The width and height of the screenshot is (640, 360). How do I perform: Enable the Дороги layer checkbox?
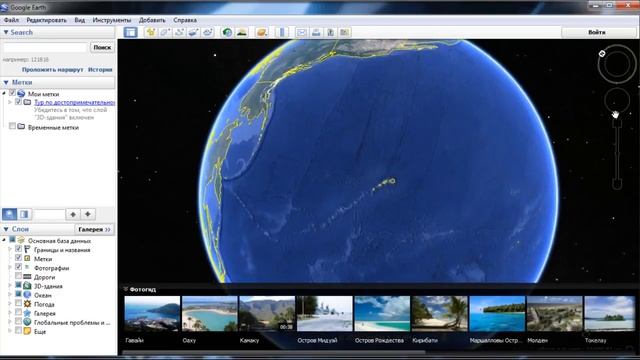pos(18,276)
